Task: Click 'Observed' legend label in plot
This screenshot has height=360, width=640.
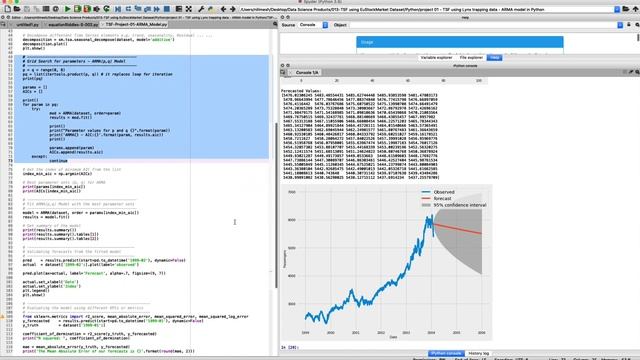Action: (444, 192)
